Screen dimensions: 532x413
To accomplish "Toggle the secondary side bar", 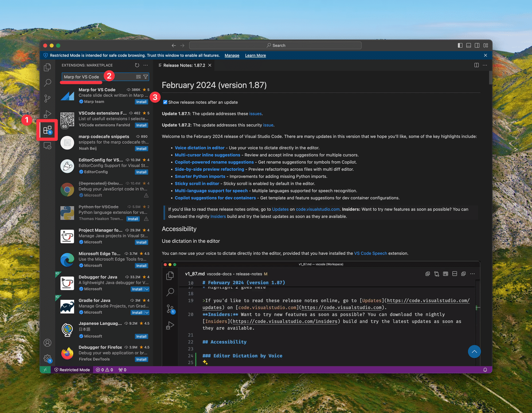I will (477, 45).
